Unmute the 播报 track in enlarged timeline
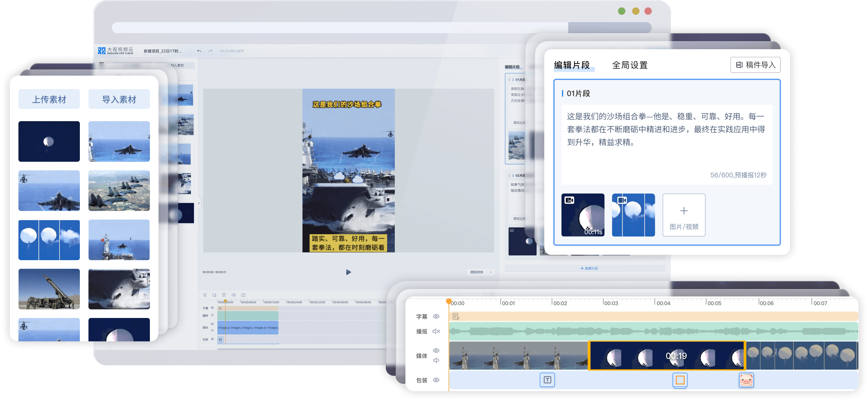868x401 pixels. tap(436, 331)
